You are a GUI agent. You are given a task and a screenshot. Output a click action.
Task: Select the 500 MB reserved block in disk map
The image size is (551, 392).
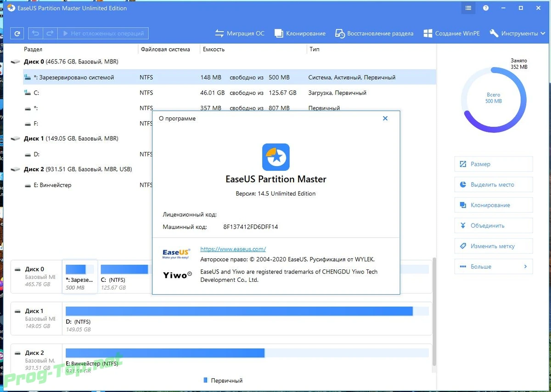[x=79, y=276]
